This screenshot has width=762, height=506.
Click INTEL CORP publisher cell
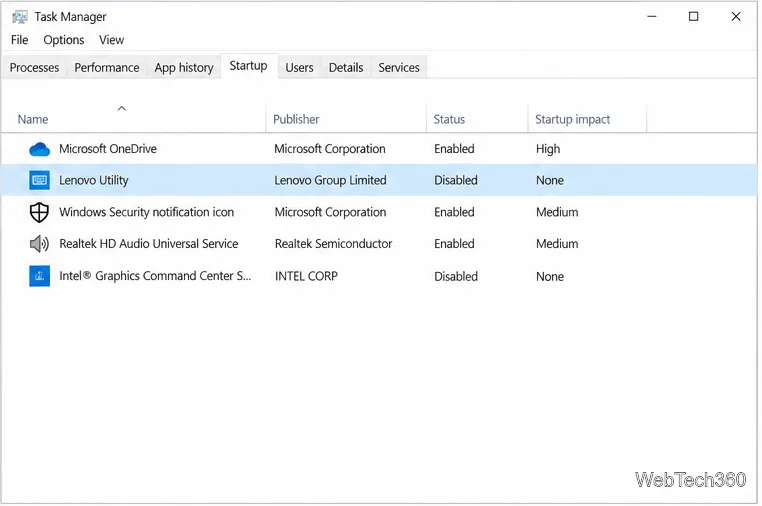click(x=306, y=276)
